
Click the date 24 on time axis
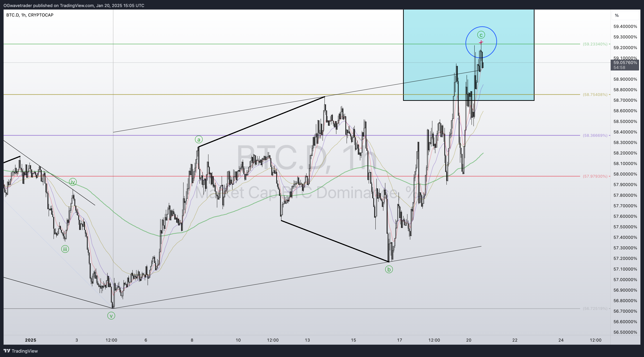click(x=561, y=340)
